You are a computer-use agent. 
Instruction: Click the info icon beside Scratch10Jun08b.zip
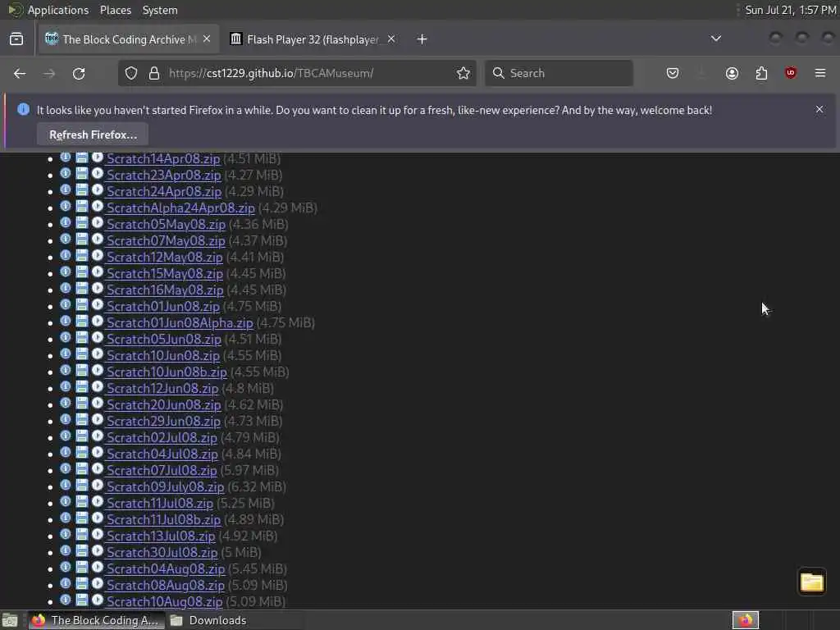[x=66, y=371]
